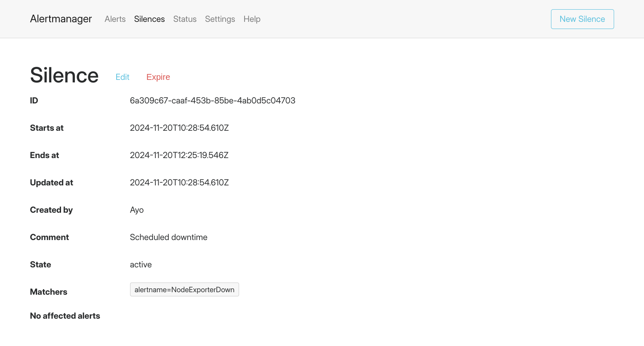Click the Updated at timestamp value
This screenshot has height=346, width=644.
(x=179, y=182)
